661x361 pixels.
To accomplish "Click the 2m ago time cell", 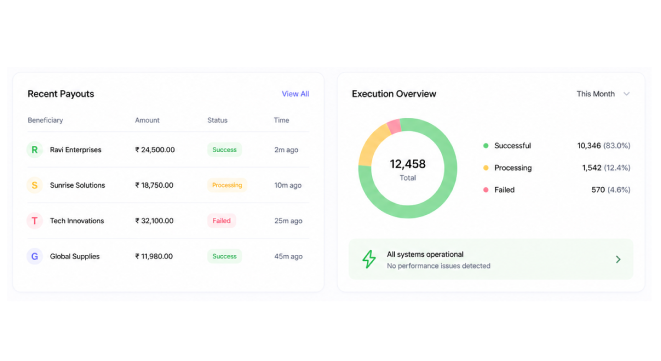I will coord(286,150).
